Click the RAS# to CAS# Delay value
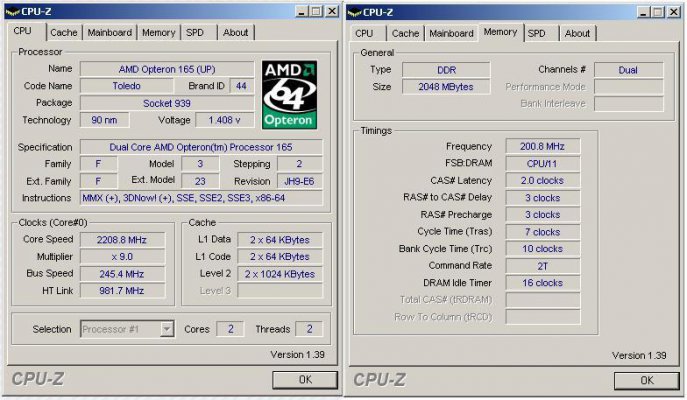The width and height of the screenshot is (687, 400). 543,198
